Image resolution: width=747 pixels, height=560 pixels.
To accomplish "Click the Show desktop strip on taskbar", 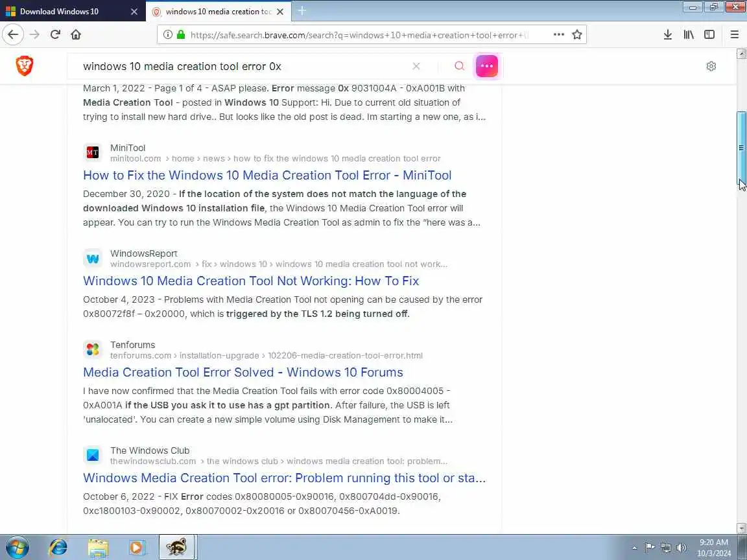I will (742, 547).
